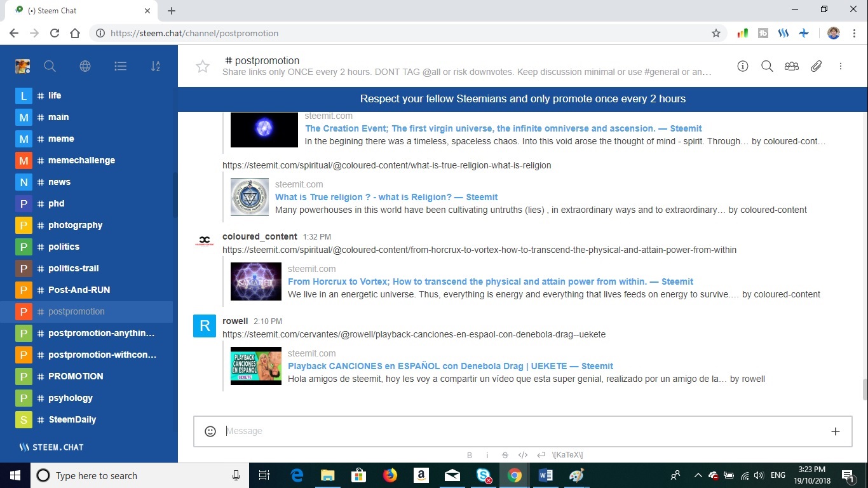
Task: Click the address bar URL
Action: (x=194, y=33)
